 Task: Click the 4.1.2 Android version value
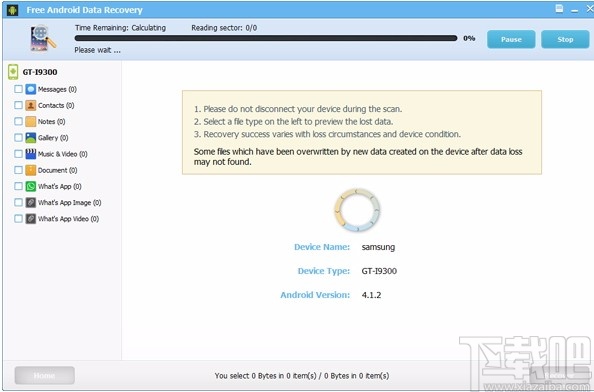[x=371, y=295]
